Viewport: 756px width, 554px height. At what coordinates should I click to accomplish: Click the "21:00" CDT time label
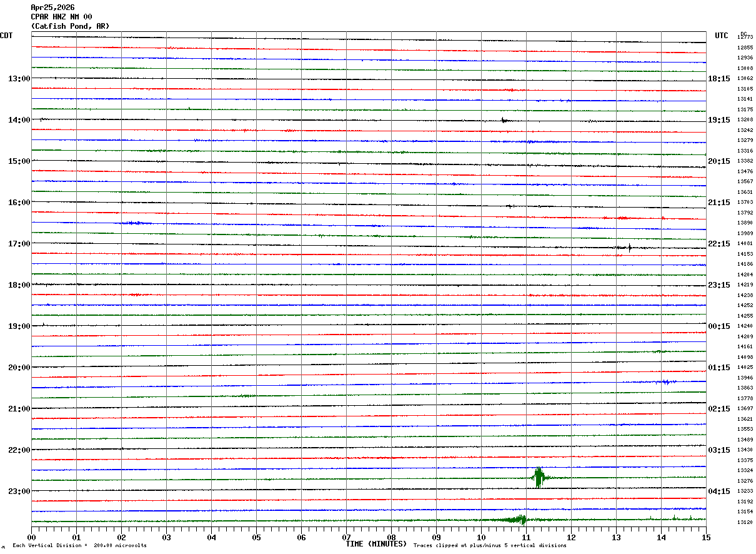[19, 409]
